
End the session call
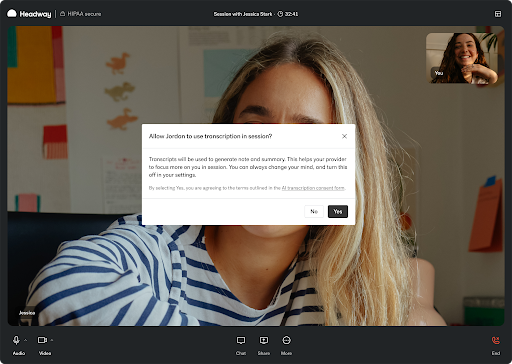pyautogui.click(x=496, y=345)
